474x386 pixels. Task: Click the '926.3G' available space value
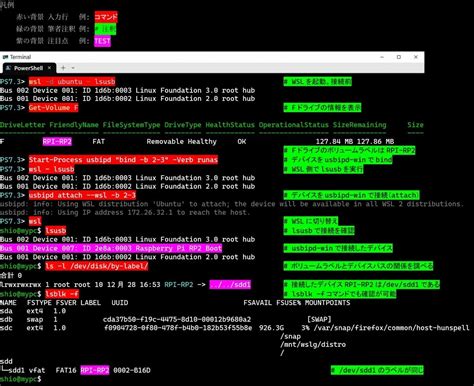click(272, 328)
